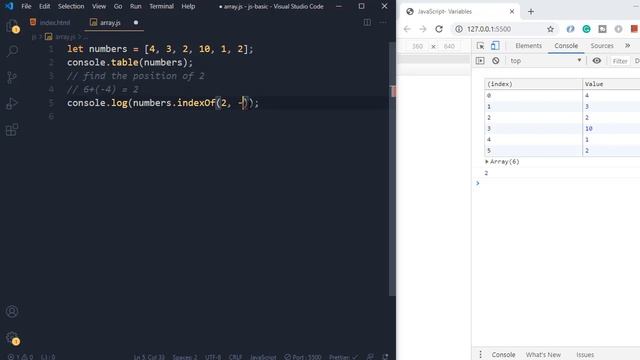The image size is (640, 360).
Task: Open the View menu
Action: pos(99,6)
